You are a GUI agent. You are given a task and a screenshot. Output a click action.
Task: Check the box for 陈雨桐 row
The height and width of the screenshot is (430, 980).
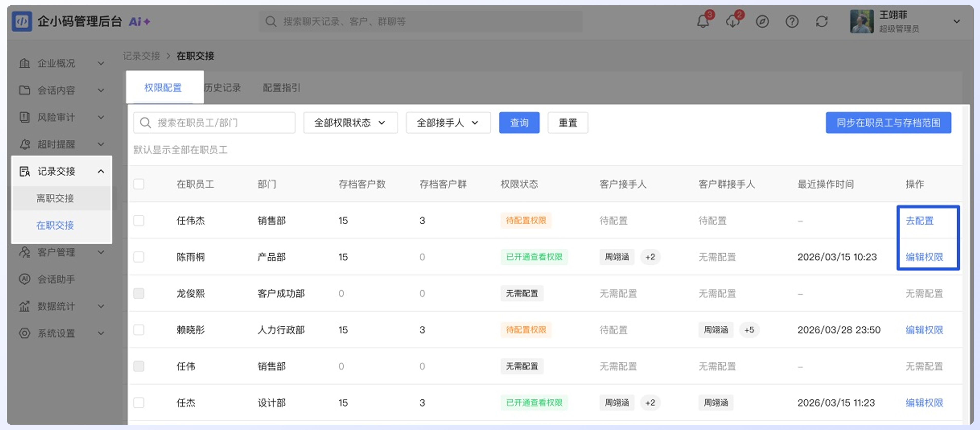coord(139,257)
